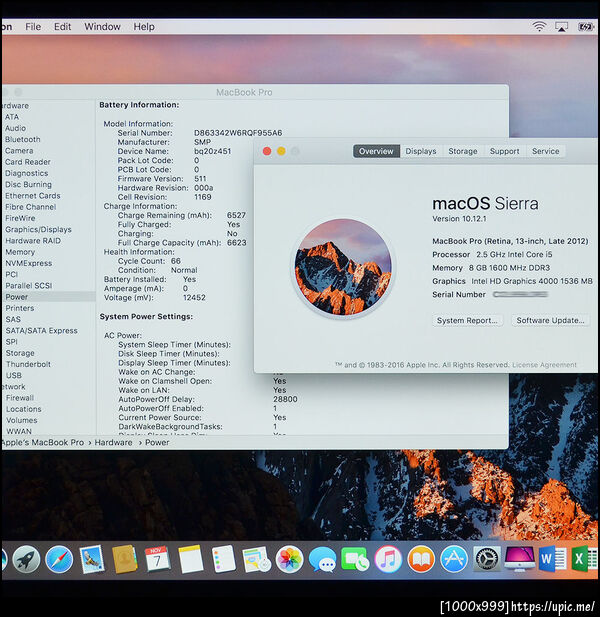Open Maps app in the Dock
Screen dimensions: 600x617
point(257,559)
